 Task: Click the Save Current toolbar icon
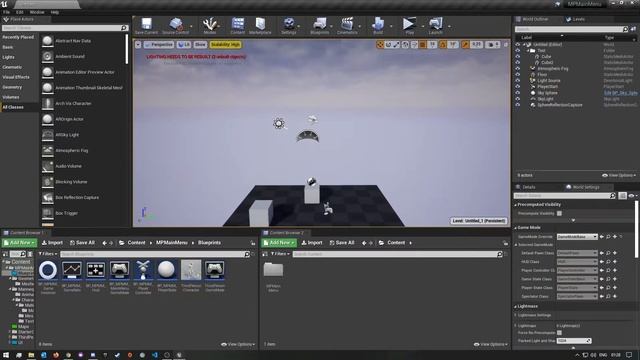click(146, 26)
